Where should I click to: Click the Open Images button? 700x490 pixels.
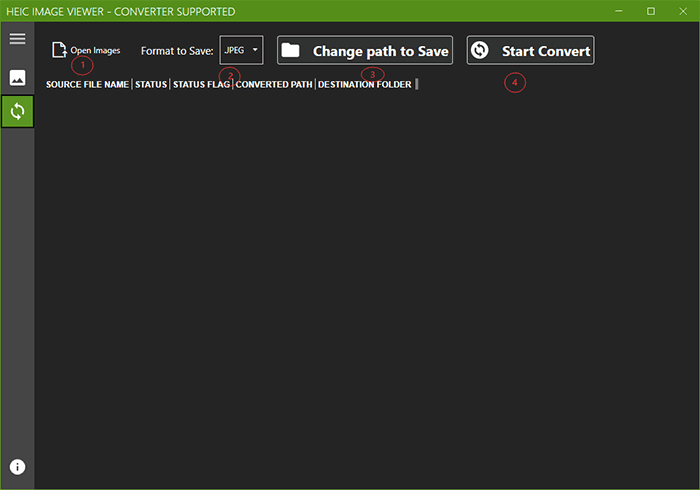click(x=86, y=50)
